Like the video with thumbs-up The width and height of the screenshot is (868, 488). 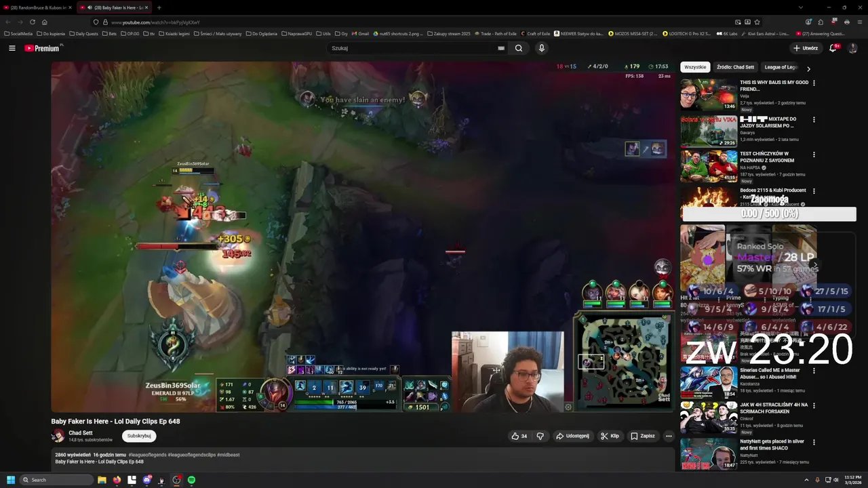pos(519,436)
